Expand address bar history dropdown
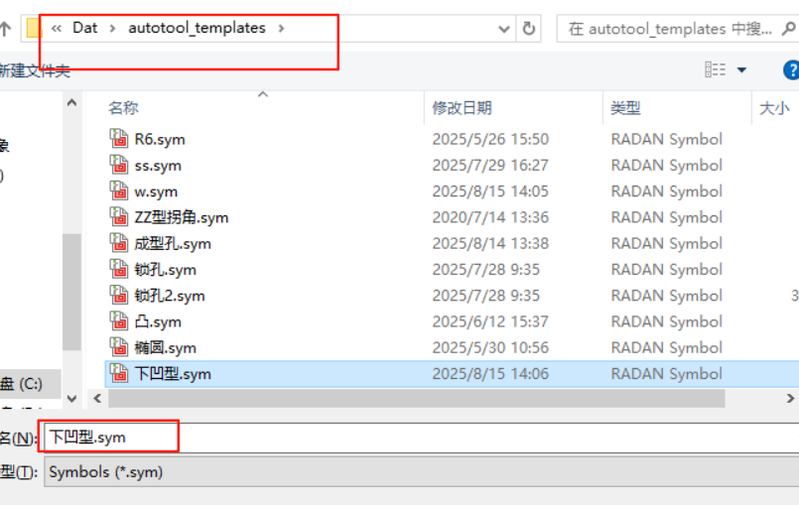Image resolution: width=799 pixels, height=505 pixels. coord(504,29)
